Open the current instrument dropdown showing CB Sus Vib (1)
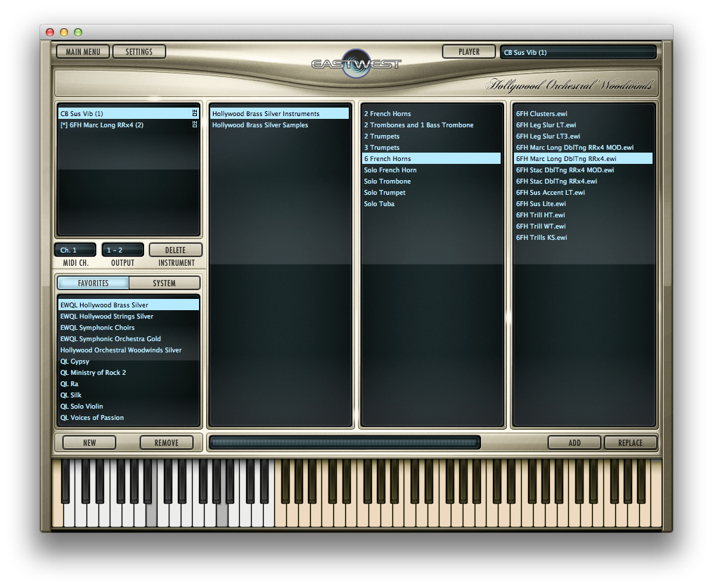The width and height of the screenshot is (713, 588). click(579, 52)
